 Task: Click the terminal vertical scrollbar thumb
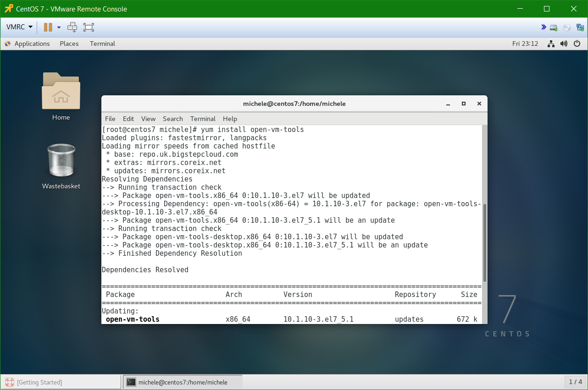point(485,243)
